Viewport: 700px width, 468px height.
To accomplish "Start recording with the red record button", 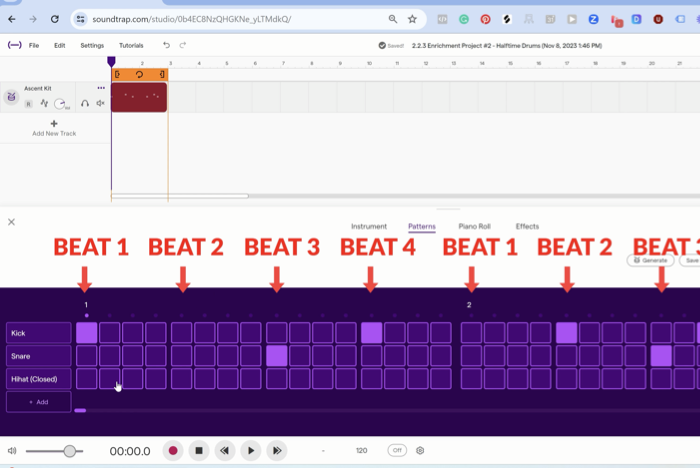I will click(x=173, y=451).
